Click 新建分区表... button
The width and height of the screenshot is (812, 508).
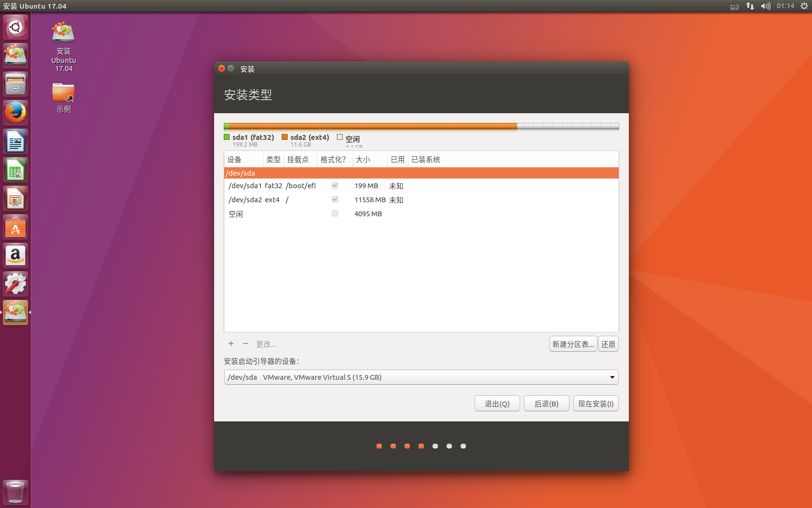pyautogui.click(x=573, y=344)
